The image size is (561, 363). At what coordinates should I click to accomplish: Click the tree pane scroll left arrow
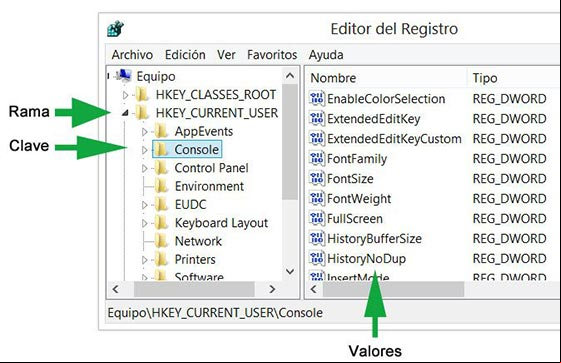point(116,289)
